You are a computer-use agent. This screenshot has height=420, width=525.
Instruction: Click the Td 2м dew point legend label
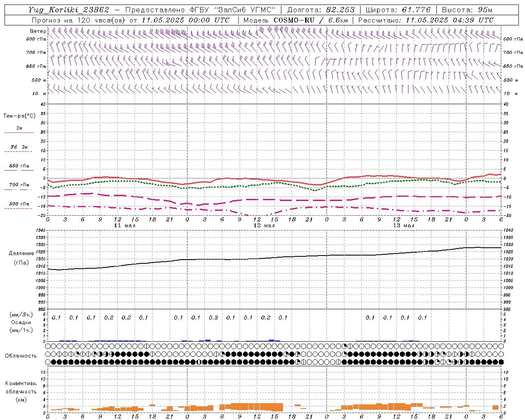pos(19,147)
